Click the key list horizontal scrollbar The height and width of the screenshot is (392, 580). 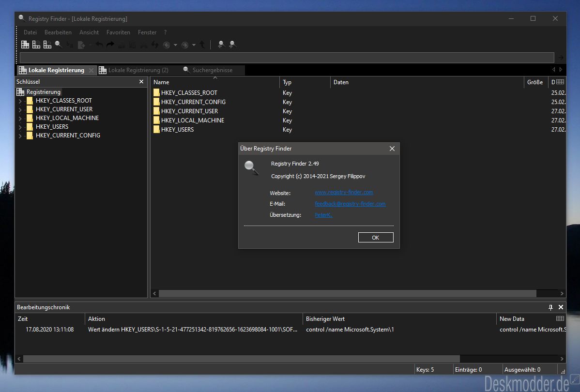pyautogui.click(x=347, y=293)
